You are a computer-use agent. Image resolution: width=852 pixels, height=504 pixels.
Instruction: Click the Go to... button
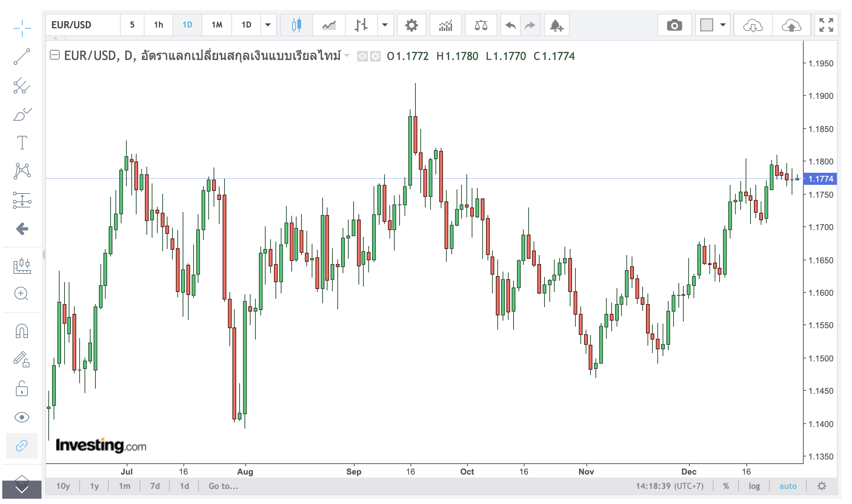click(223, 486)
